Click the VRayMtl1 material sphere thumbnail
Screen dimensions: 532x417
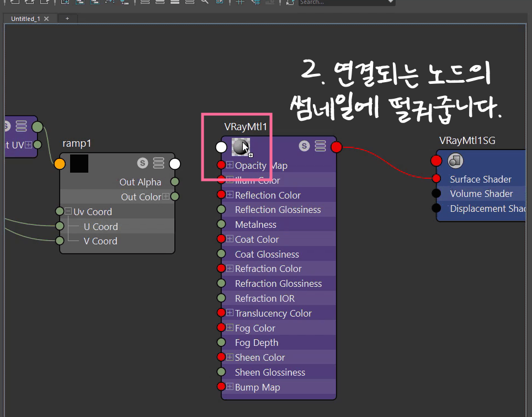pyautogui.click(x=241, y=147)
